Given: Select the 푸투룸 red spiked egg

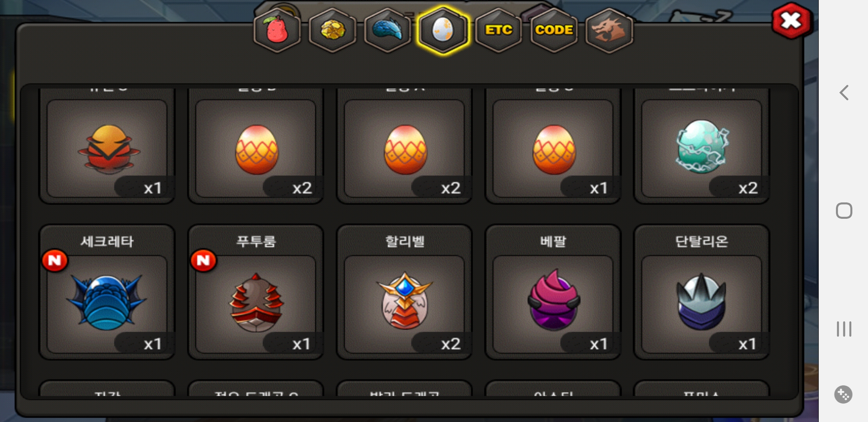Looking at the screenshot, I should (256, 292).
